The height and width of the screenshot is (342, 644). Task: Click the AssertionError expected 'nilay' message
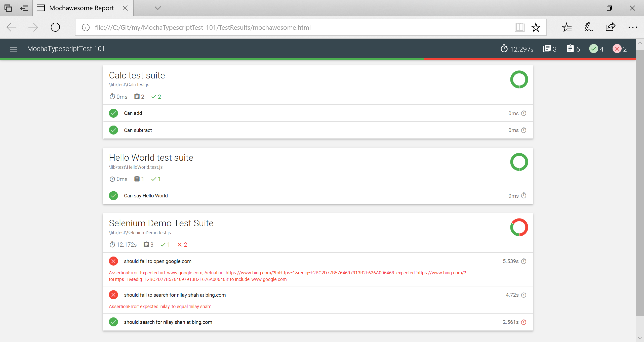pyautogui.click(x=160, y=306)
